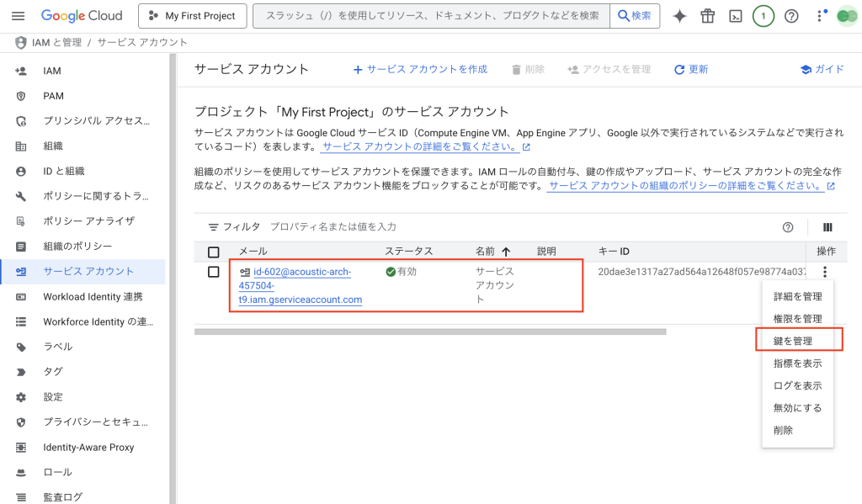Image resolution: width=862 pixels, height=504 pixels.
Task: Open Gemini AI sparkle assistant
Action: pyautogui.click(x=679, y=16)
